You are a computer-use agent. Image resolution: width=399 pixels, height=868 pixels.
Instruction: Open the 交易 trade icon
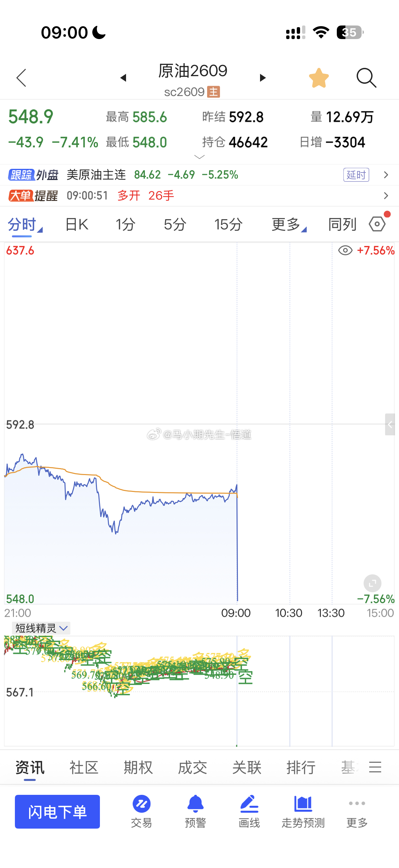click(141, 811)
